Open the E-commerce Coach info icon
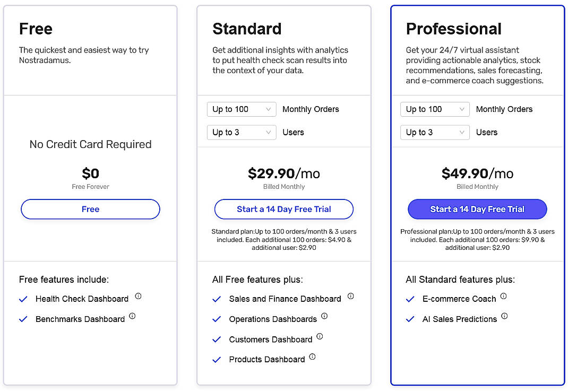 [x=502, y=296]
